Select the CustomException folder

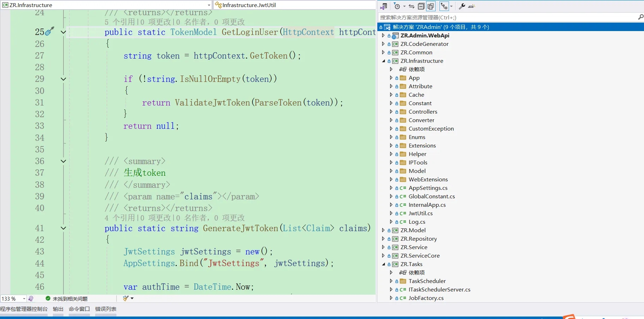(x=431, y=128)
